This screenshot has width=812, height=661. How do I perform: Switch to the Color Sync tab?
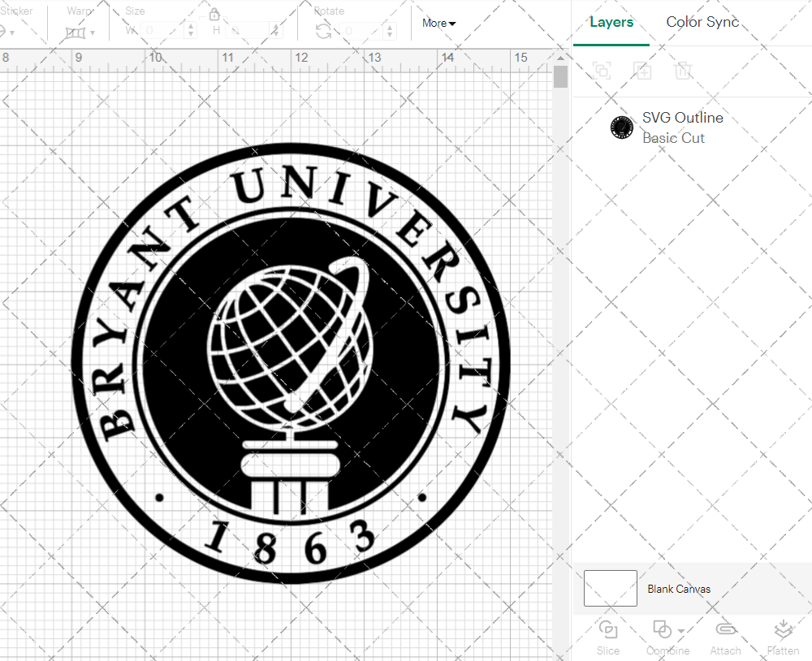pos(702,22)
